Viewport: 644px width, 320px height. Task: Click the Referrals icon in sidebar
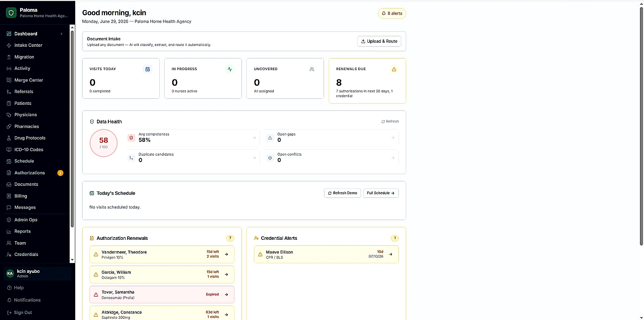coord(9,92)
